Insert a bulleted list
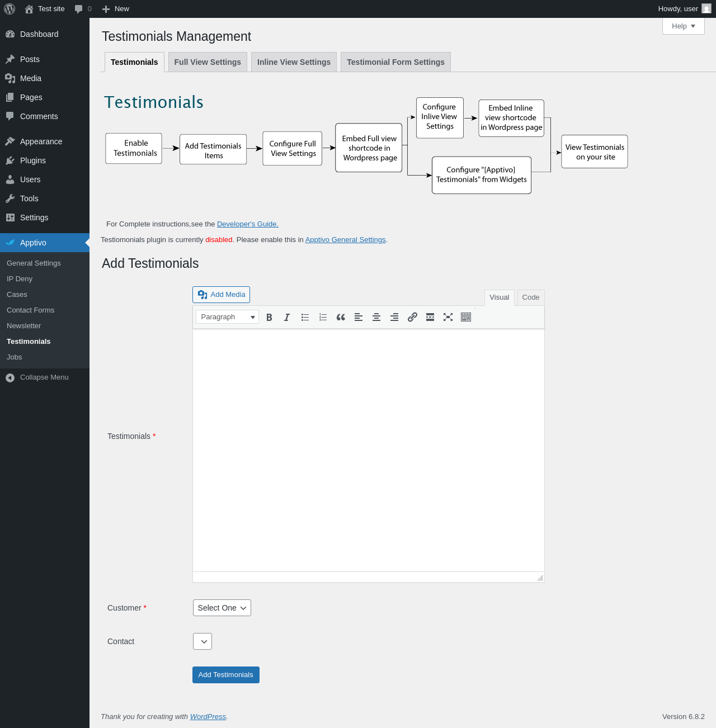 point(305,317)
